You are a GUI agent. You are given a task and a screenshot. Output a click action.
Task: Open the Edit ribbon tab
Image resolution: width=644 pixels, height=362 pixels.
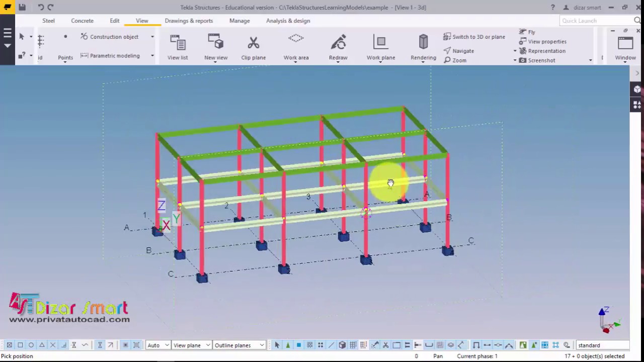pos(115,21)
